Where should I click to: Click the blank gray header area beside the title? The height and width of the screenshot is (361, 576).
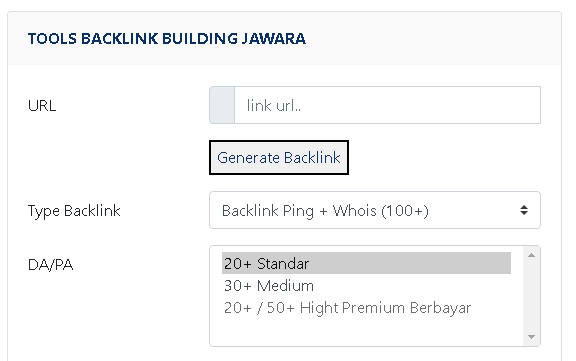[x=433, y=39]
